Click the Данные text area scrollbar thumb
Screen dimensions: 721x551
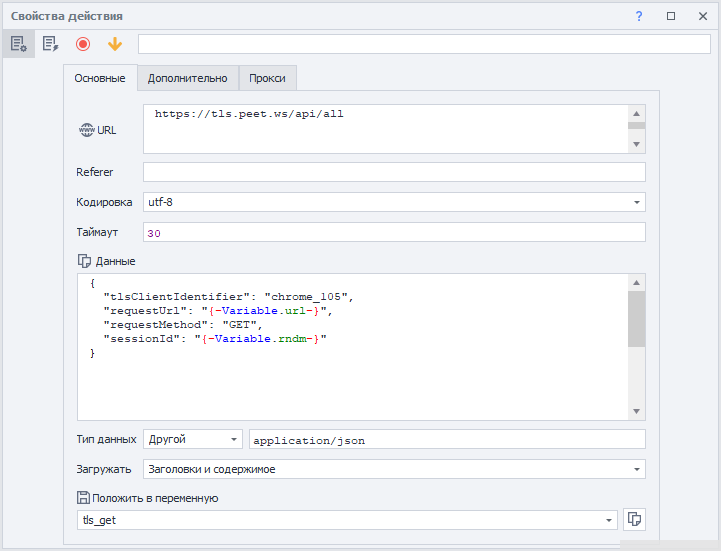[x=636, y=318]
